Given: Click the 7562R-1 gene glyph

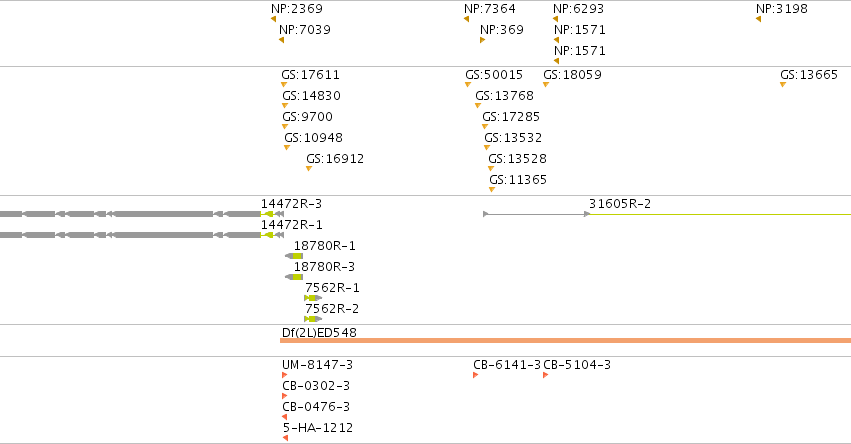Looking at the screenshot, I should 313,298.
